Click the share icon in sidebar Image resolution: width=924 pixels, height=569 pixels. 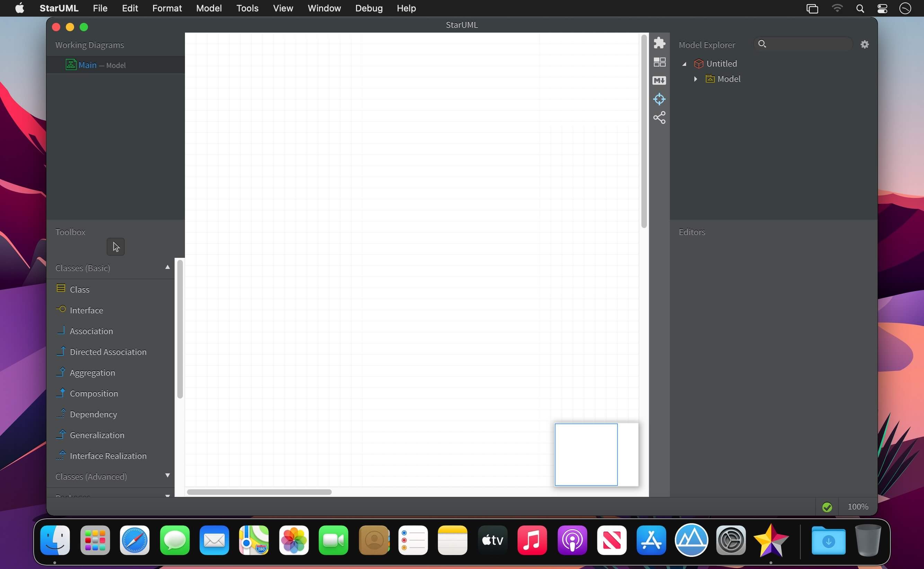[659, 118]
